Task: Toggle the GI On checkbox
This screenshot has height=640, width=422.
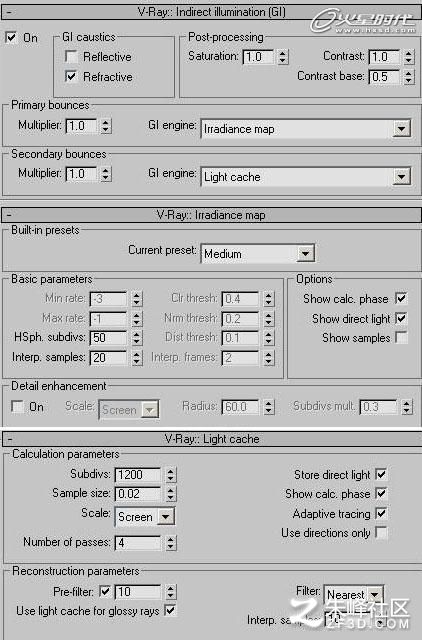Action: tap(11, 38)
